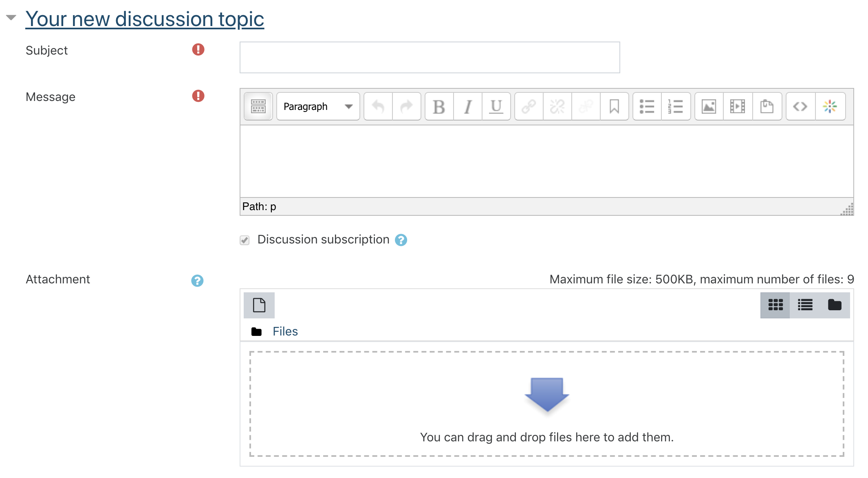
Task: Insert Moodle media with the film icon
Action: pyautogui.click(x=738, y=107)
